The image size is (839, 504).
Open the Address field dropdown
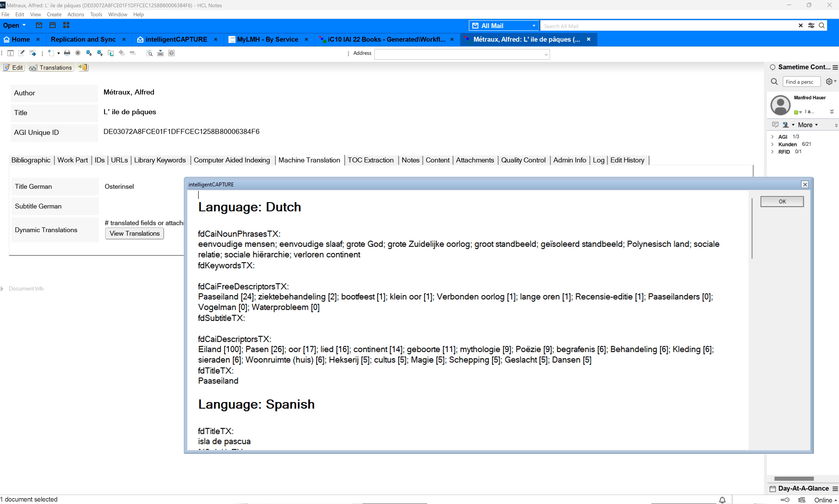pos(546,54)
